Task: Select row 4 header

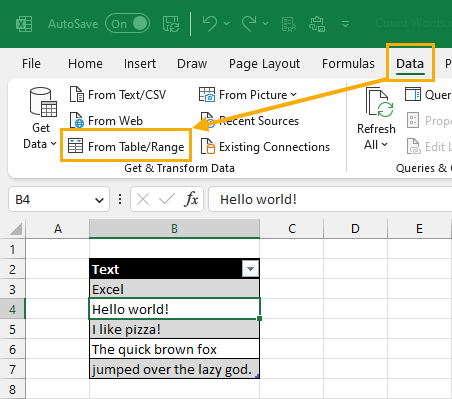Action: (x=13, y=309)
